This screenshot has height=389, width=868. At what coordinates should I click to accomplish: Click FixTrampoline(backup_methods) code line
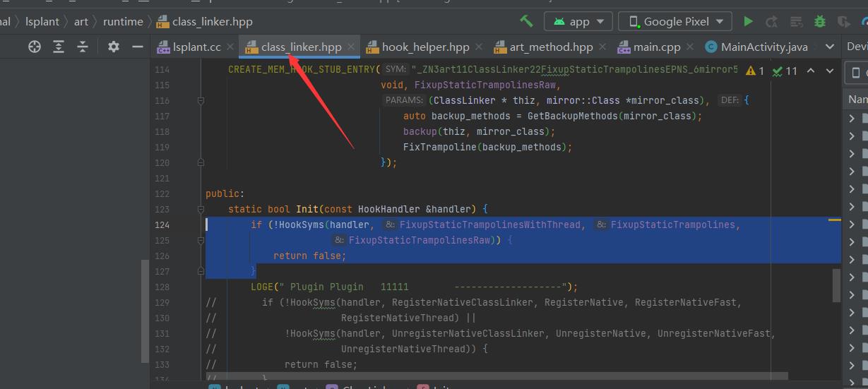(487, 148)
